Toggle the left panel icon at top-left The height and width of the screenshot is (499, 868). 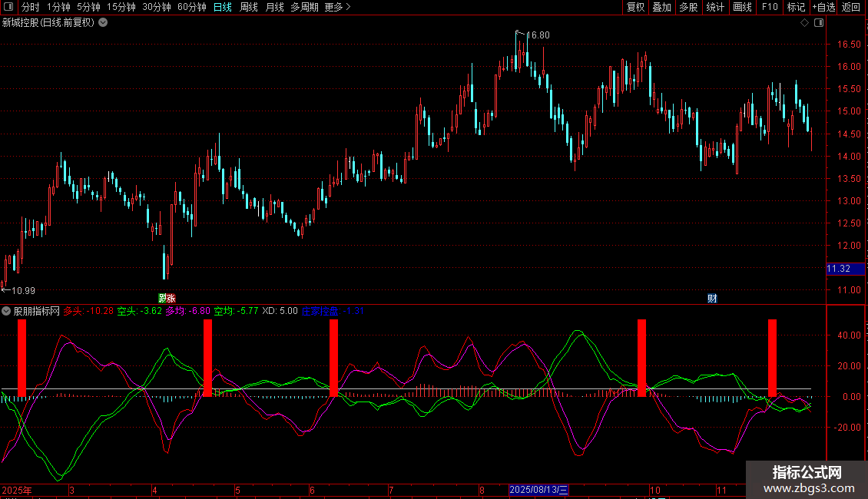pos(8,7)
